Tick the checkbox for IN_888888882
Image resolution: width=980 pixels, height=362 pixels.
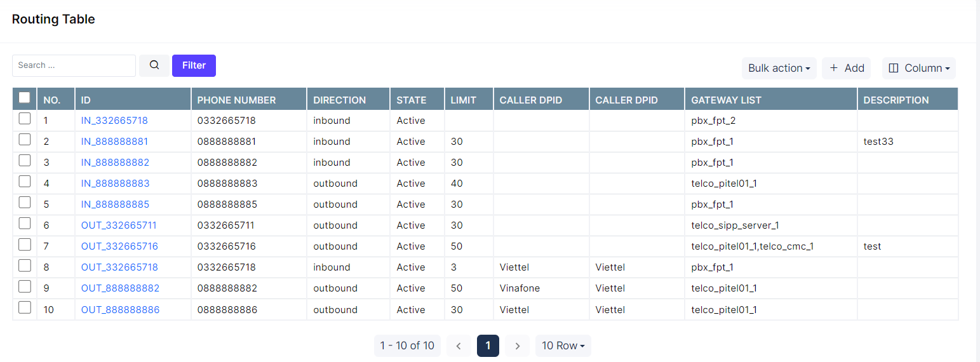[25, 161]
